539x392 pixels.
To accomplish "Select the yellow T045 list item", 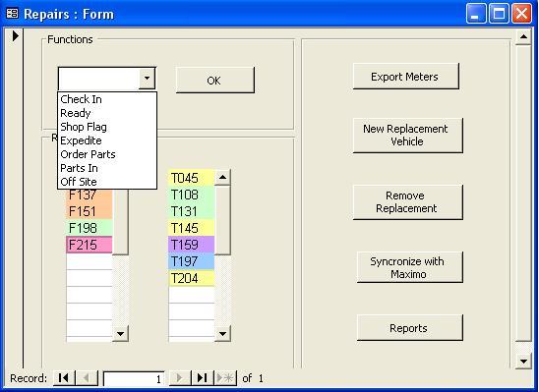I will (x=192, y=178).
